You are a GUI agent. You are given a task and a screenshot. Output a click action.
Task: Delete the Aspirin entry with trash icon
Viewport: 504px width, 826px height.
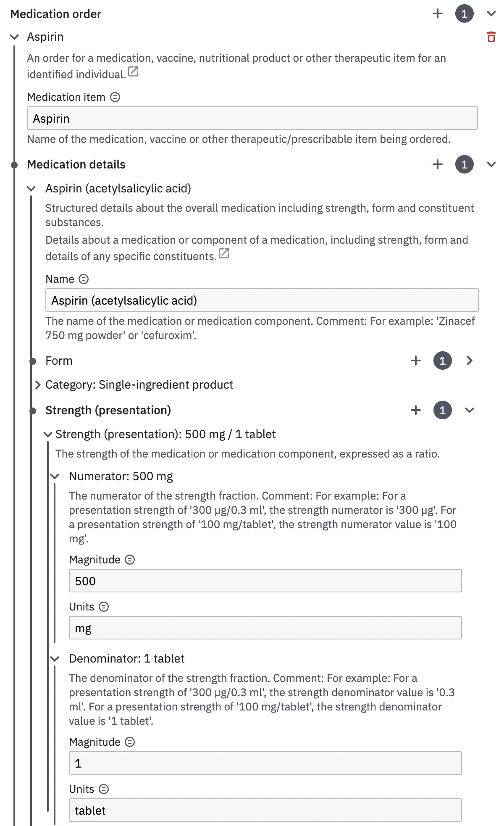click(491, 37)
